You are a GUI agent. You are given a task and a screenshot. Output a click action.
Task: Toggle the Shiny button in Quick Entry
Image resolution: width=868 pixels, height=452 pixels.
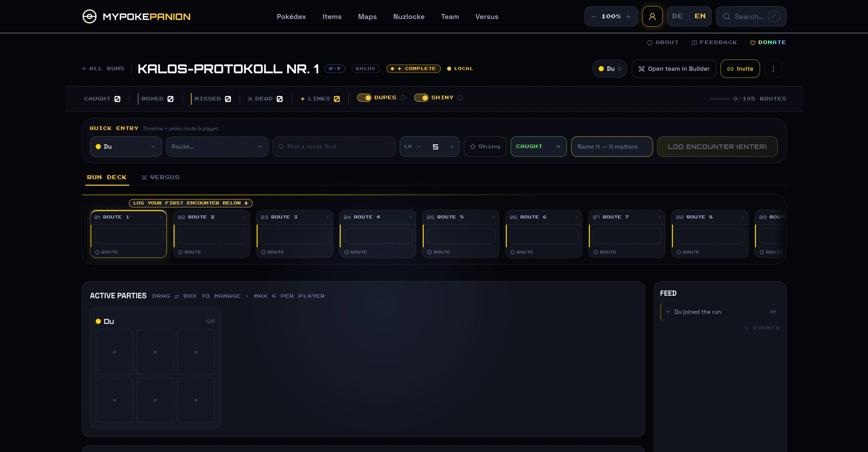485,147
